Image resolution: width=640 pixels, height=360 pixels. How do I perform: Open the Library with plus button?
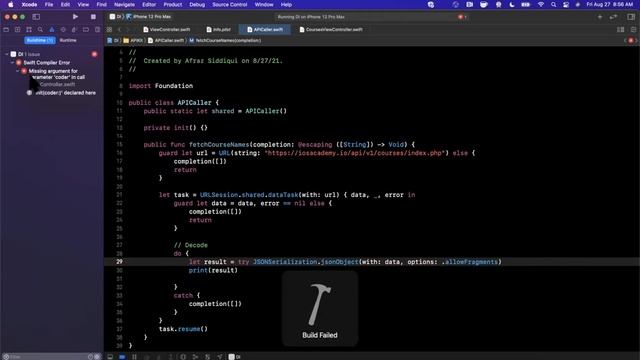point(600,17)
